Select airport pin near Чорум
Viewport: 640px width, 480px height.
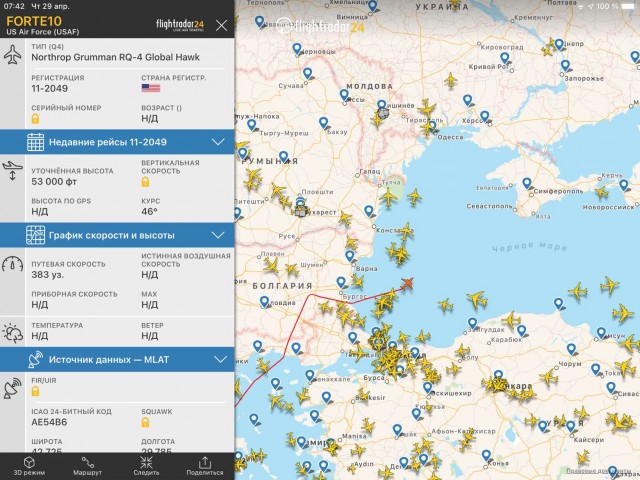[x=571, y=350]
